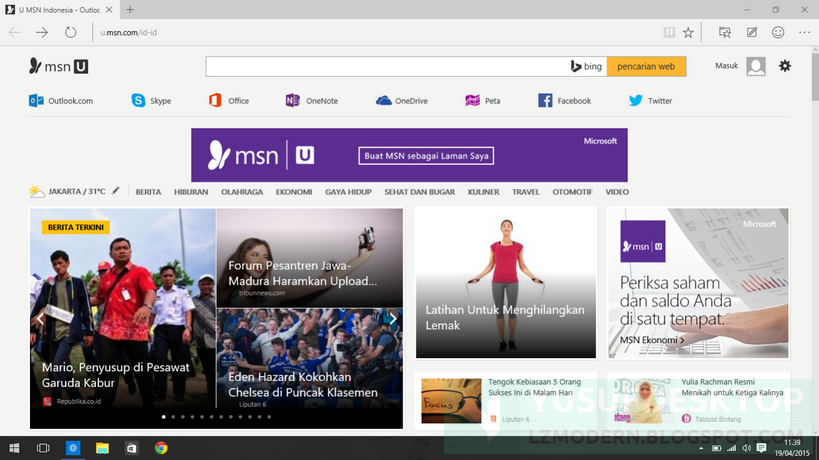Open the GAYA HIDUP menu
Viewport: 819px width, 460px height.
[348, 192]
